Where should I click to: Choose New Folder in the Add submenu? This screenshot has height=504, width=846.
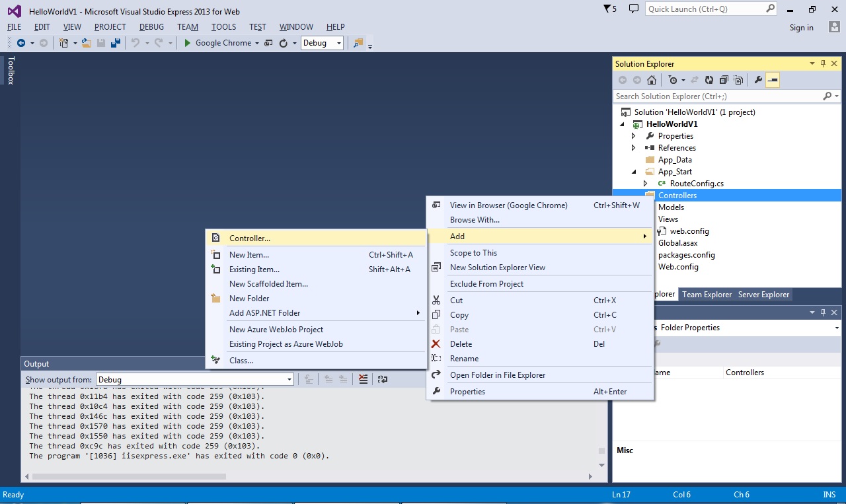tap(316, 299)
